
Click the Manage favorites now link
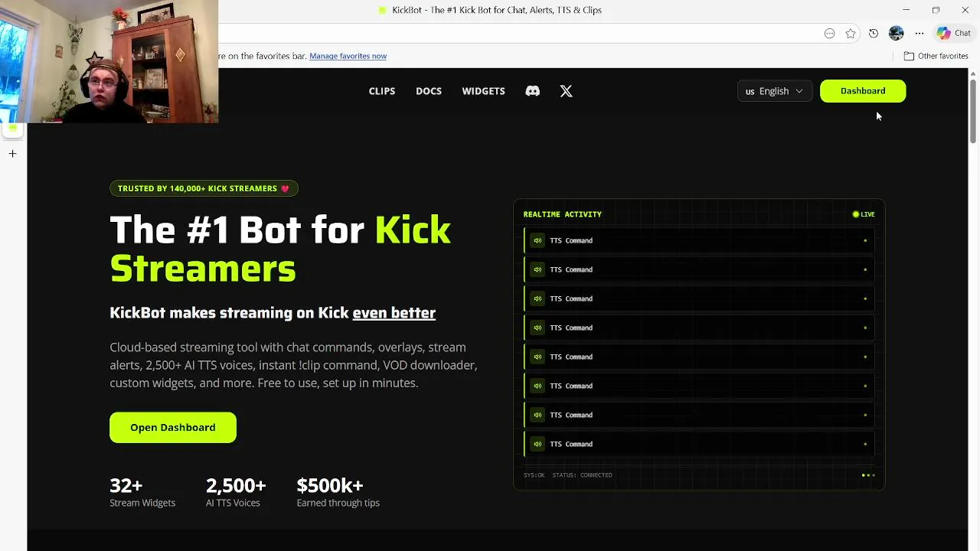348,56
